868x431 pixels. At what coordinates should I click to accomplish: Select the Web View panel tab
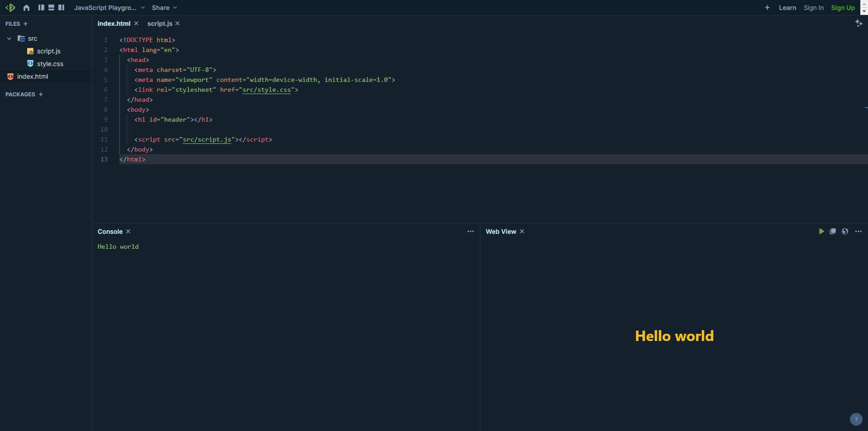(500, 232)
